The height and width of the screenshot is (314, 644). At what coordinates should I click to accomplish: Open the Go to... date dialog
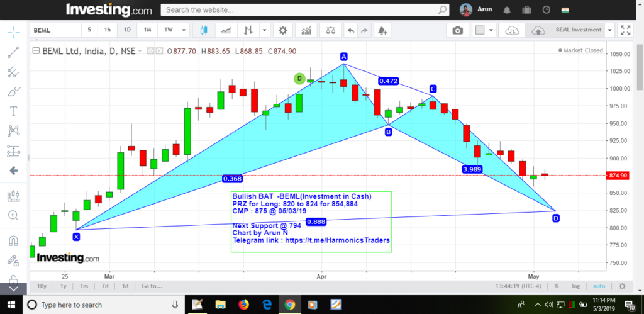[152, 286]
